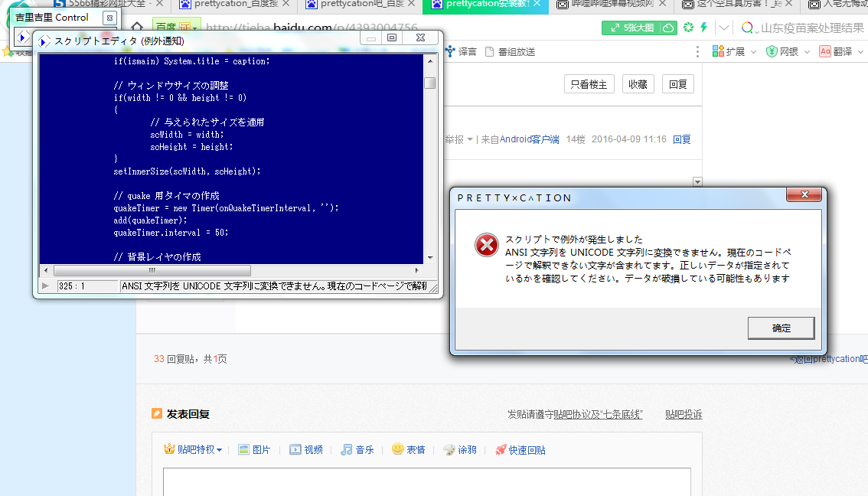Click the search box with 山东疫苗案处理结果
868x496 pixels.
812,28
